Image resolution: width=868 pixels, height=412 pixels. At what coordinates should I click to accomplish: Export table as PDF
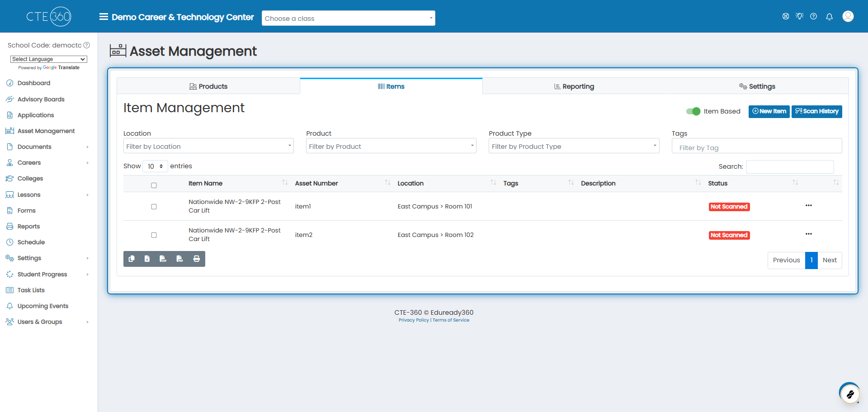(x=180, y=259)
